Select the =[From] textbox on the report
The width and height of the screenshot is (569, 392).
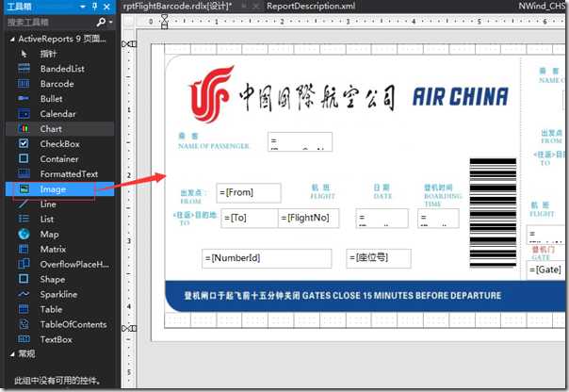pos(249,193)
